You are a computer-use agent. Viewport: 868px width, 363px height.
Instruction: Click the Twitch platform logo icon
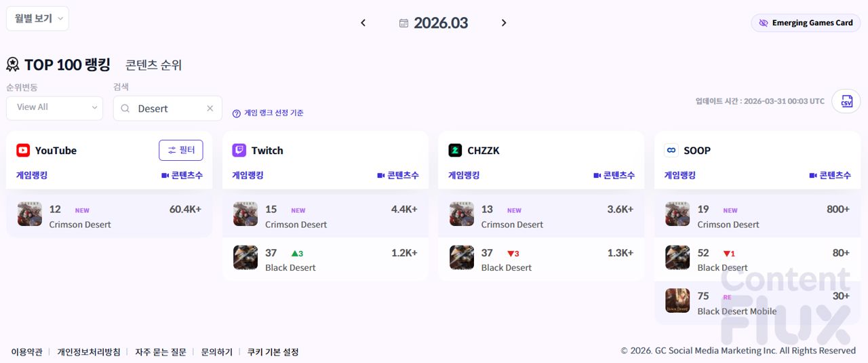239,151
